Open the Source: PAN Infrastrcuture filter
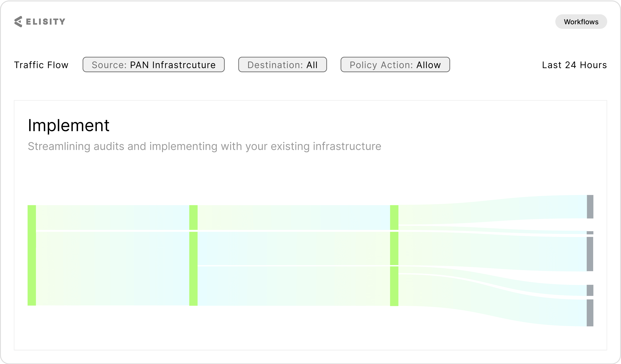Screen dimensions: 621x364 tap(153, 64)
